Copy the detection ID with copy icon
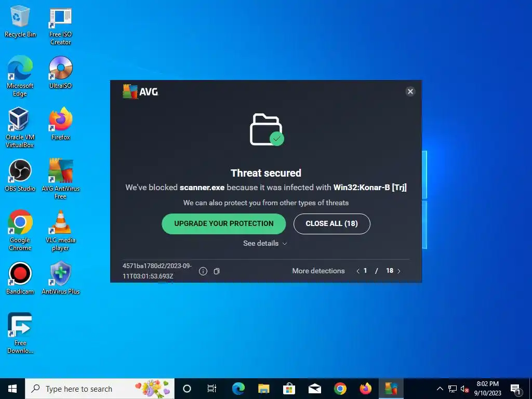Image resolution: width=532 pixels, height=399 pixels. (217, 271)
